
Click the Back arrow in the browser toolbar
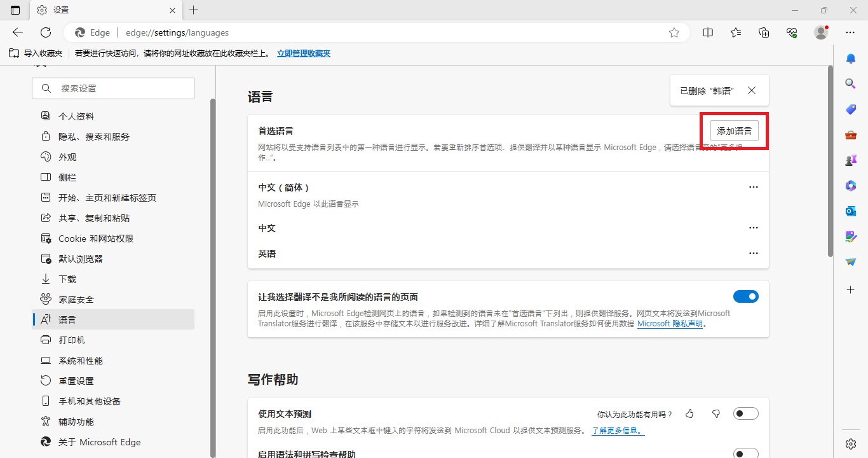(x=18, y=32)
